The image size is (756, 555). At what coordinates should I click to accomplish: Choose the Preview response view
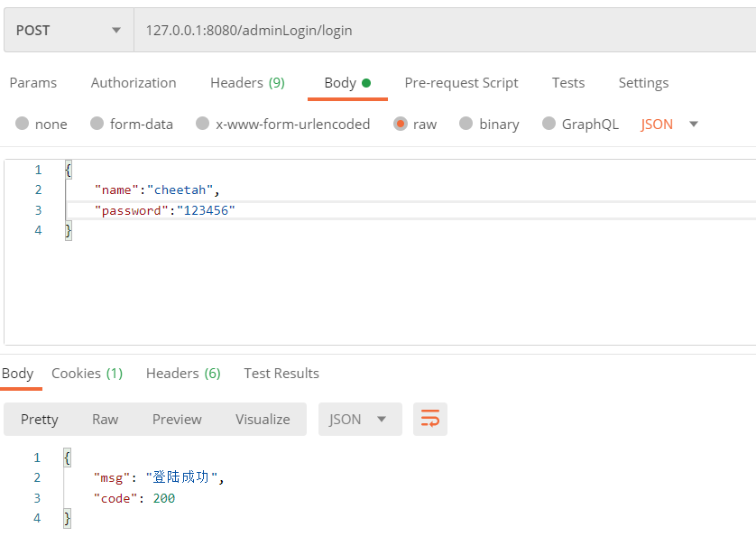(x=177, y=419)
